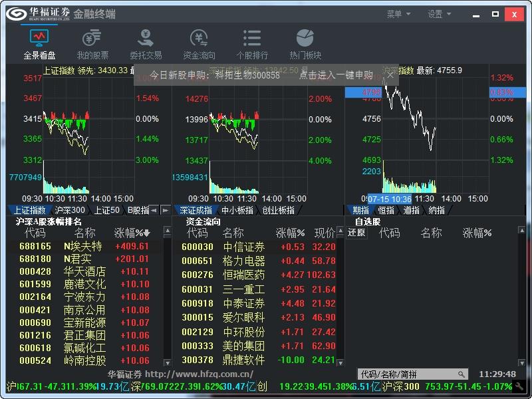Click 涨幅% column header in 资金流向

click(290, 233)
